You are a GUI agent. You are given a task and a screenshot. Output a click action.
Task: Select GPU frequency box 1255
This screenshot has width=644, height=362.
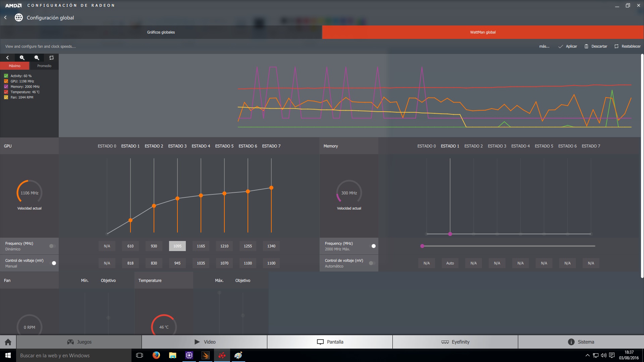click(248, 246)
